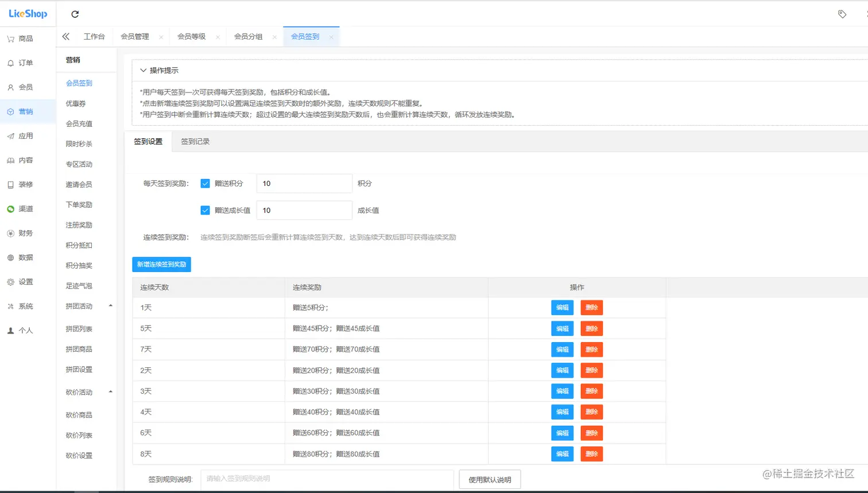Edit the 5天 reward row
This screenshot has width=868, height=493.
point(562,328)
